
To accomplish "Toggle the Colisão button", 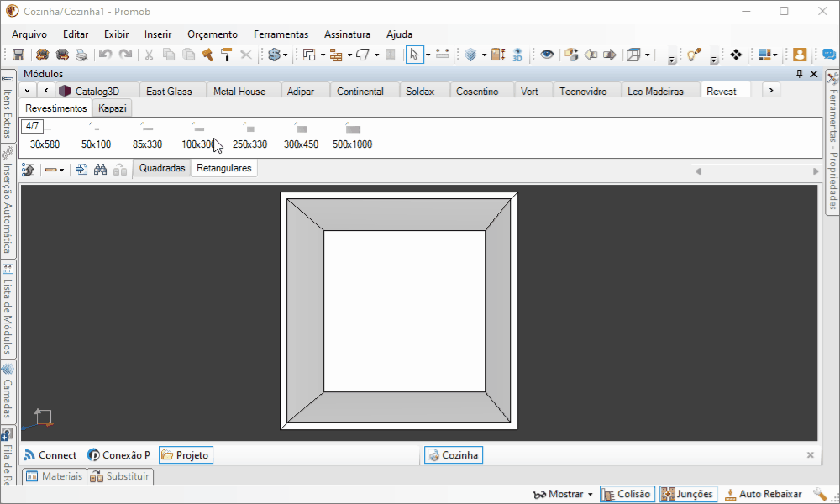I will pyautogui.click(x=627, y=494).
